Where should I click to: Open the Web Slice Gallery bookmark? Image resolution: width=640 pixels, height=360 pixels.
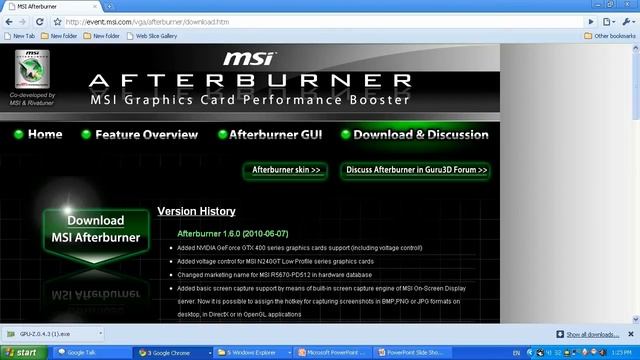152,36
